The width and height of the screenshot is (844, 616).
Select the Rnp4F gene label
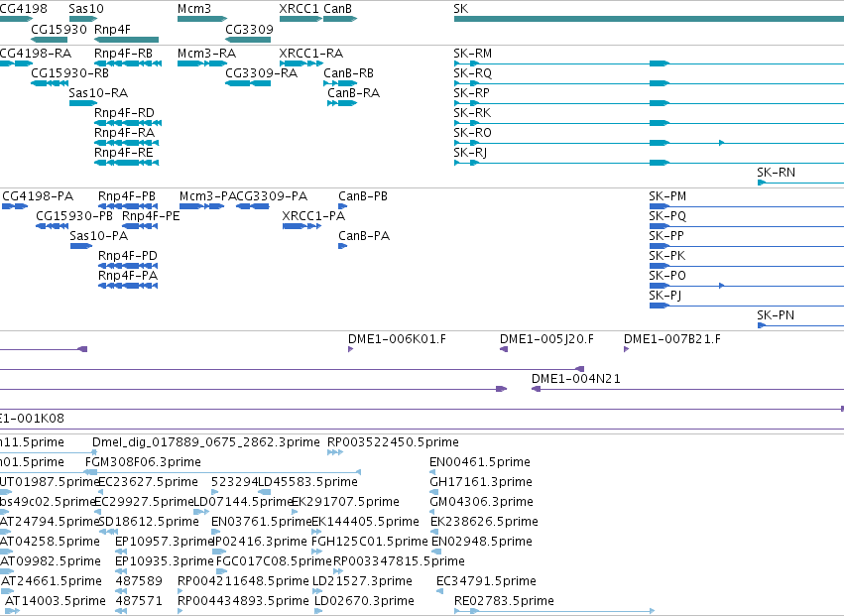pyautogui.click(x=112, y=29)
